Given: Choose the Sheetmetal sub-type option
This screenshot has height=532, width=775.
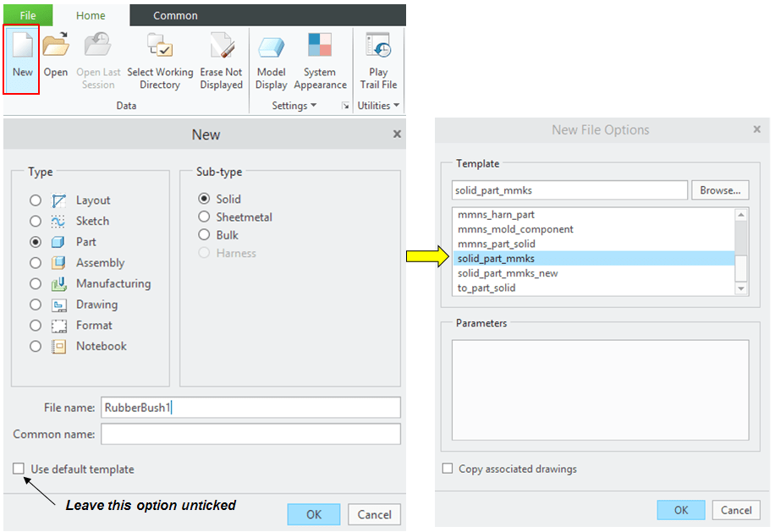Looking at the screenshot, I should [204, 217].
